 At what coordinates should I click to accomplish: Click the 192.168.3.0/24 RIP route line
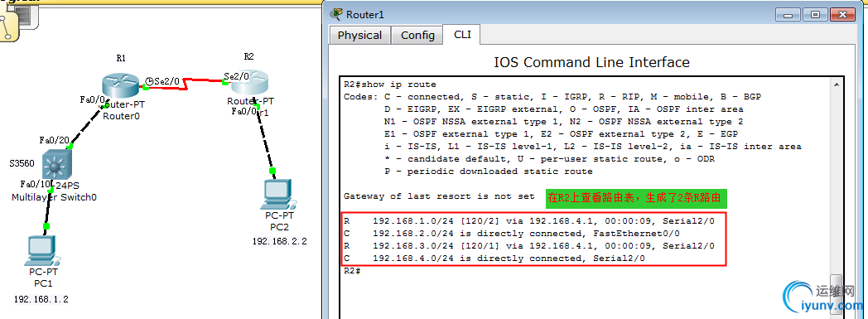(529, 246)
